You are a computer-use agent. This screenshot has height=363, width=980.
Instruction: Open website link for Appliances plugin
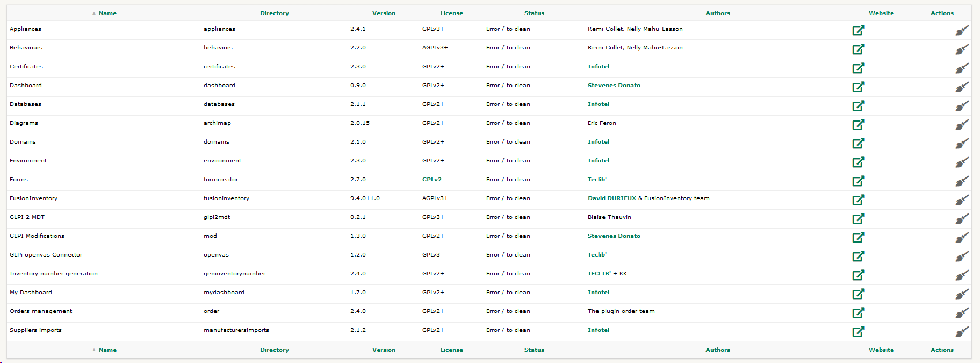tap(859, 30)
